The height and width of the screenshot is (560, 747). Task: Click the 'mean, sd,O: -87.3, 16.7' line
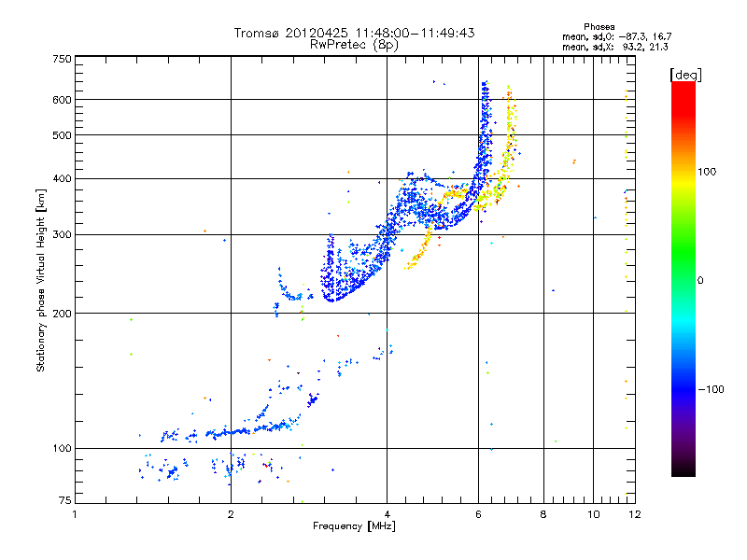tap(617, 36)
